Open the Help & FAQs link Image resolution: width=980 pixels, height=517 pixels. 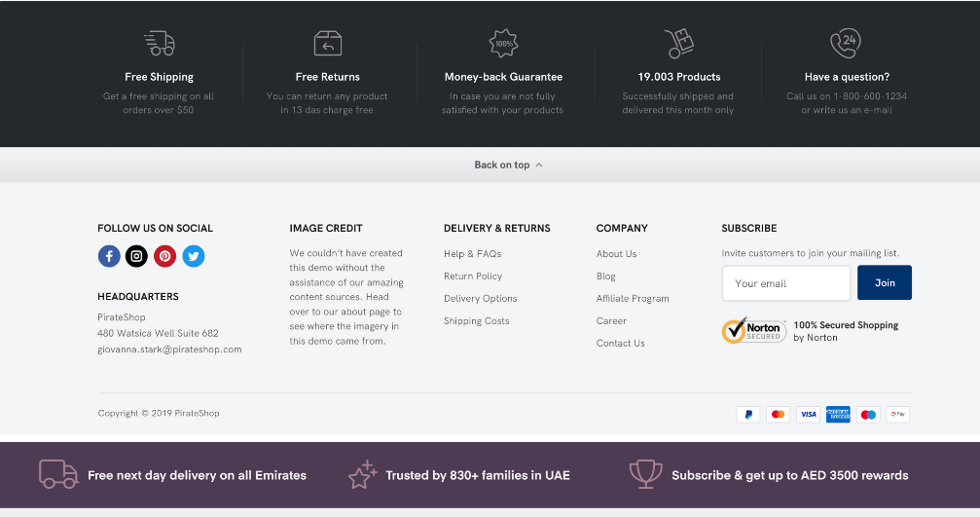(472, 254)
